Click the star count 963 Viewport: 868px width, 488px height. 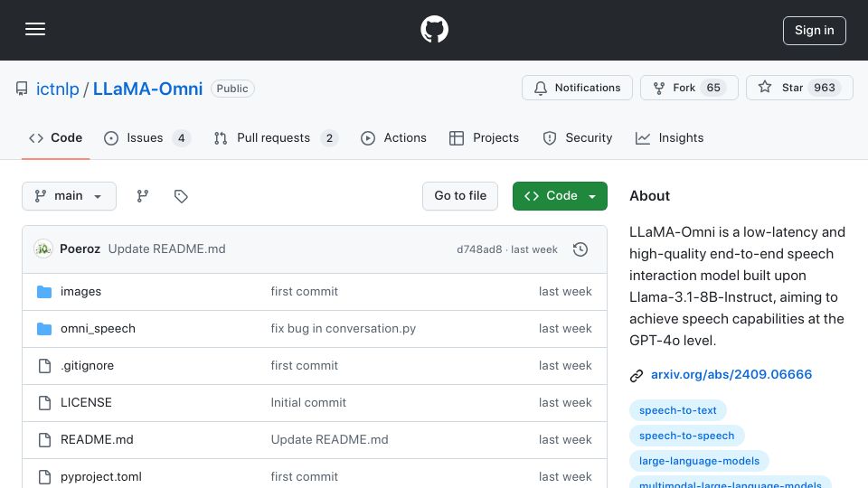pos(825,88)
